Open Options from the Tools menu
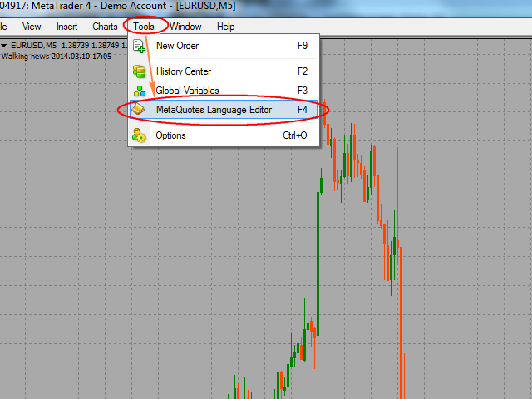Screen dimensions: 532x399 pyautogui.click(x=224, y=135)
